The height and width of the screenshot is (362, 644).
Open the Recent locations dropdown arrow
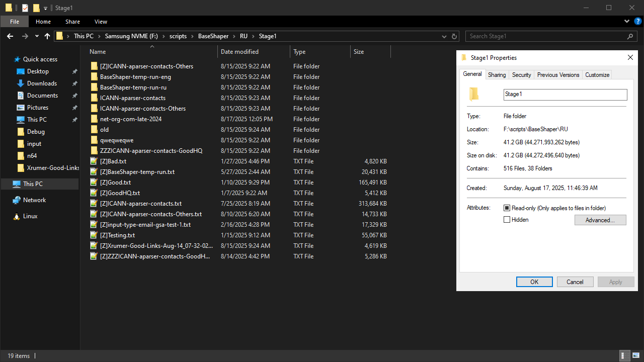click(x=37, y=36)
